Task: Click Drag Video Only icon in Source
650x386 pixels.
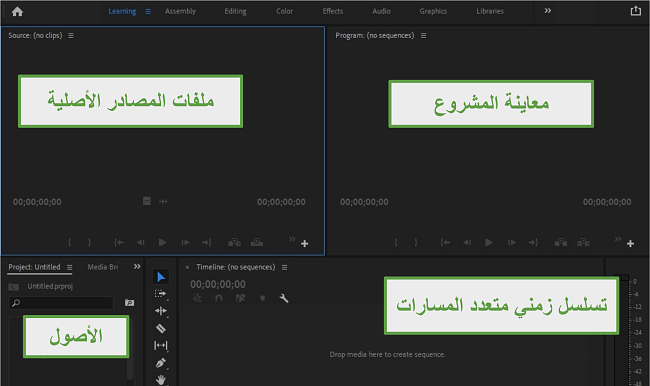Action: click(x=147, y=201)
